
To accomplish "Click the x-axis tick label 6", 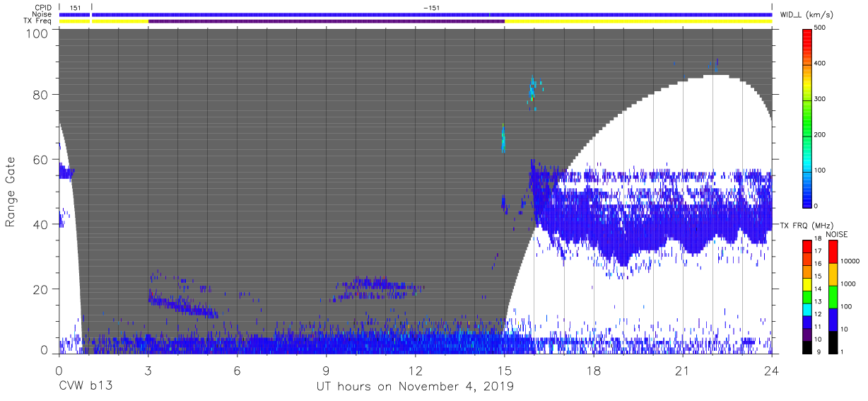I will click(237, 371).
